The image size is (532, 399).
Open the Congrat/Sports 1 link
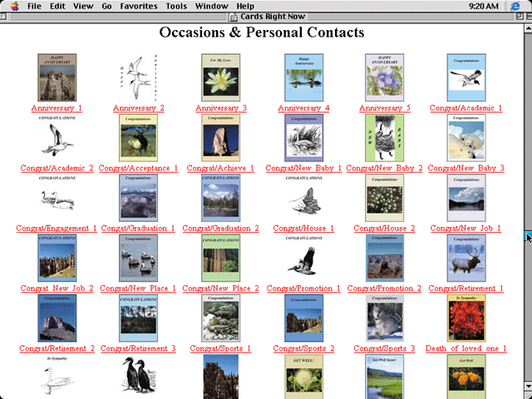click(x=220, y=348)
